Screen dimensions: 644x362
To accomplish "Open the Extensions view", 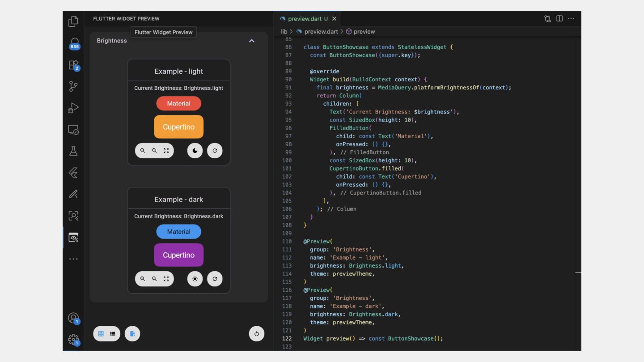I will coord(73,65).
